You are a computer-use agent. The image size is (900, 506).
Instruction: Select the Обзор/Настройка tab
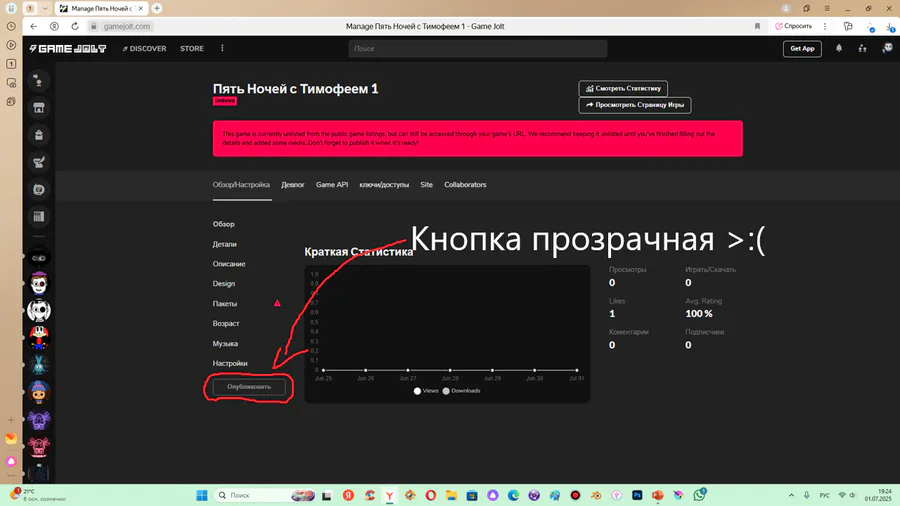[241, 185]
